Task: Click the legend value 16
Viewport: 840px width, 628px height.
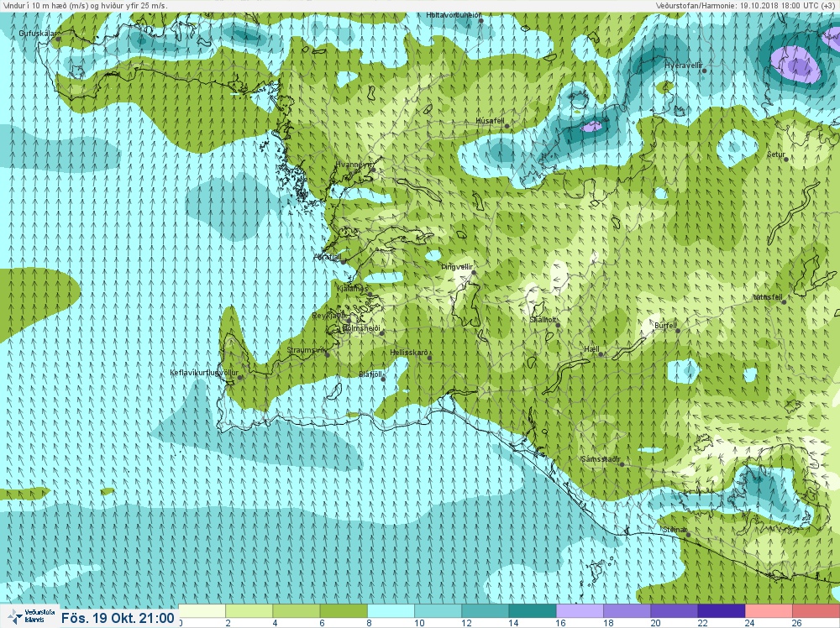Action: [x=561, y=623]
